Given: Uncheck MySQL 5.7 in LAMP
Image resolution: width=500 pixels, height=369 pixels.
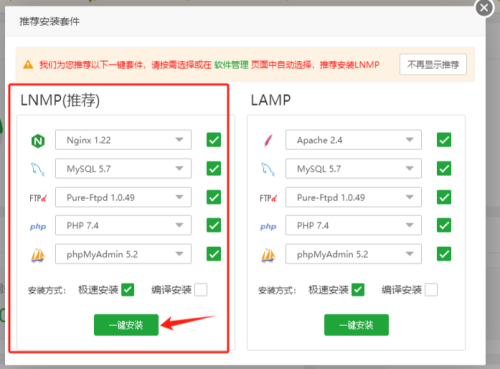Looking at the screenshot, I should [x=444, y=168].
